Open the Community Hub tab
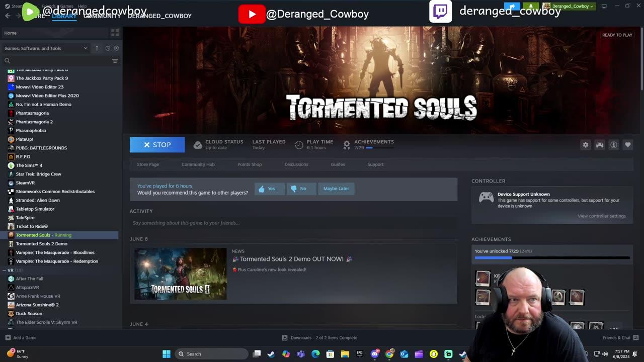 pyautogui.click(x=198, y=164)
